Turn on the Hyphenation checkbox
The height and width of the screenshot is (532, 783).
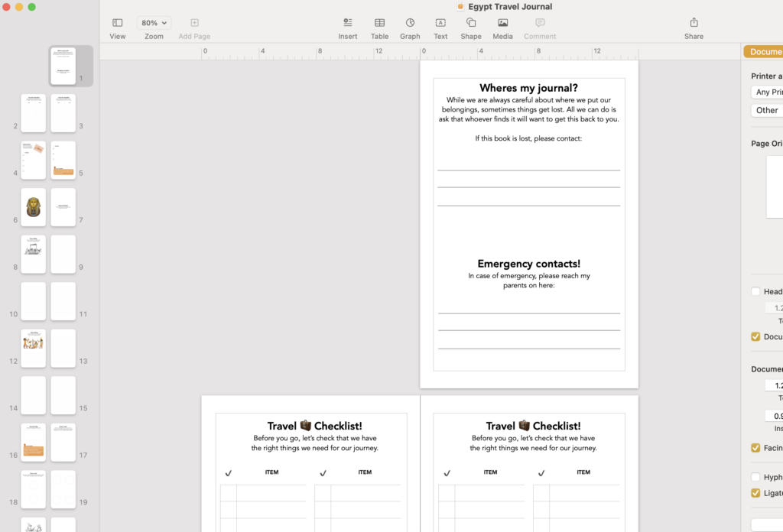point(755,477)
